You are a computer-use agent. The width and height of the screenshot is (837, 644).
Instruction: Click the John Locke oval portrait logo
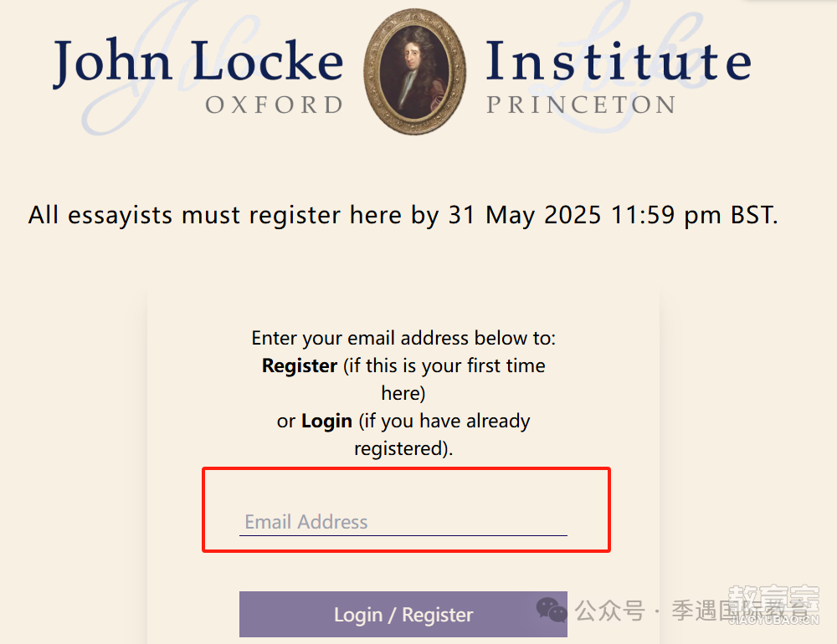415,71
